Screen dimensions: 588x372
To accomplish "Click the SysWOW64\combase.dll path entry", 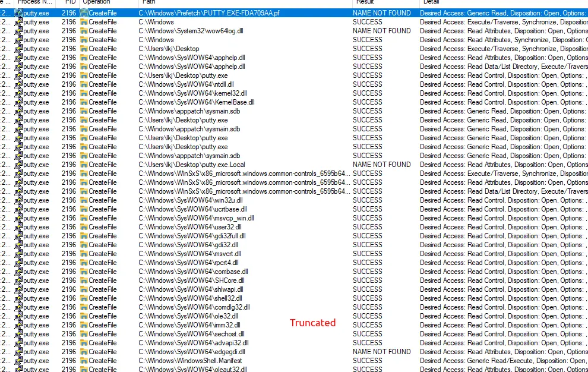I will [x=193, y=272].
